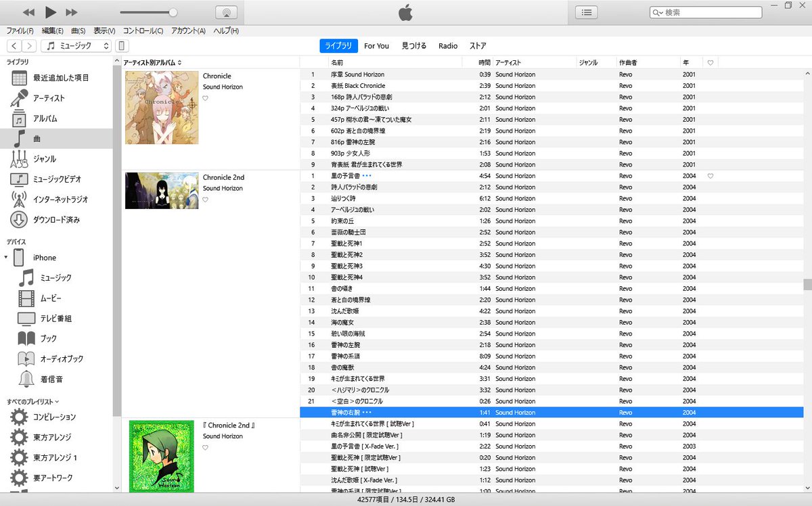Open the ヘルプ(H) menu
812x506 pixels.
(226, 31)
